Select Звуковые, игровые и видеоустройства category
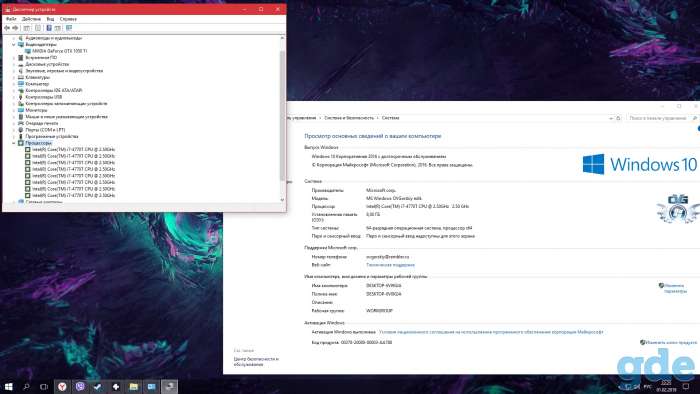The width and height of the screenshot is (700, 394). point(64,71)
